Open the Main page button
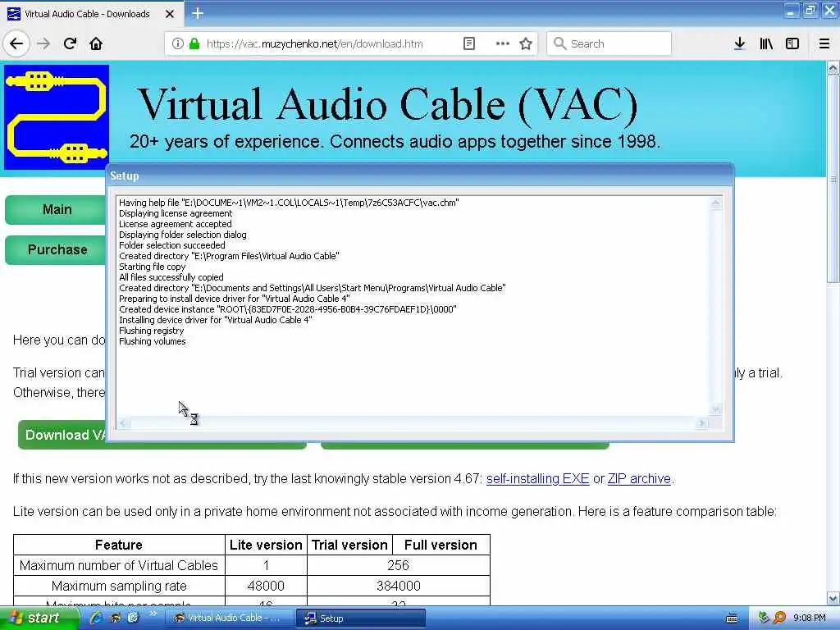Screen dimensions: 840x630 coord(56,209)
